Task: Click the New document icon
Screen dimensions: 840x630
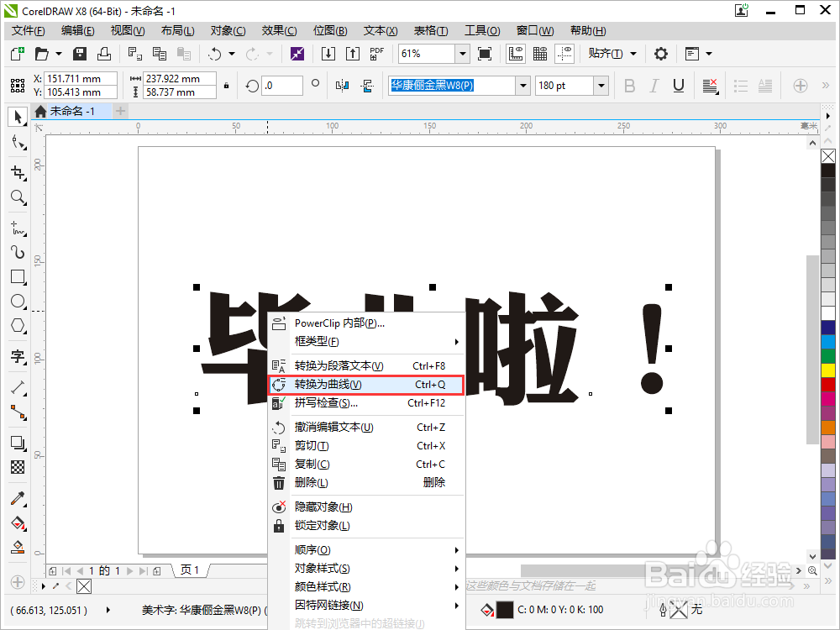Action: [x=18, y=54]
